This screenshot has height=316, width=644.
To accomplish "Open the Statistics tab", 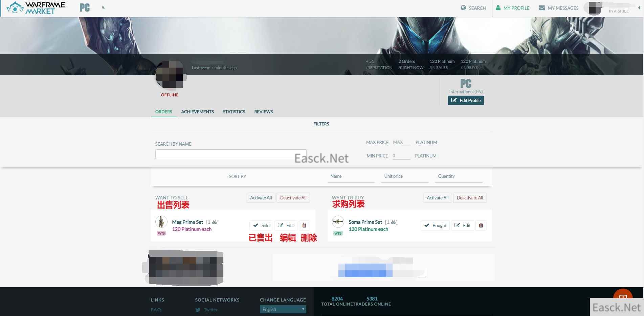I will (234, 112).
